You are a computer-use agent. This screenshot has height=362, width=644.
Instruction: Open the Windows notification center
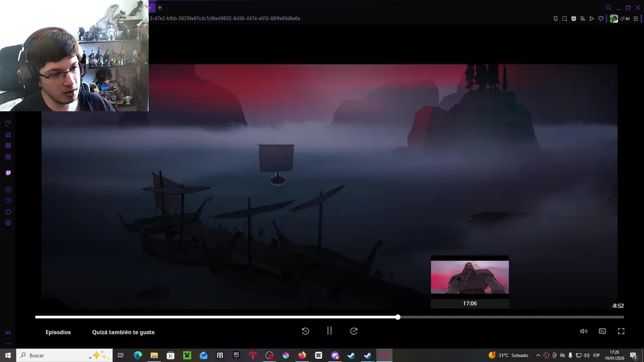[x=634, y=355]
